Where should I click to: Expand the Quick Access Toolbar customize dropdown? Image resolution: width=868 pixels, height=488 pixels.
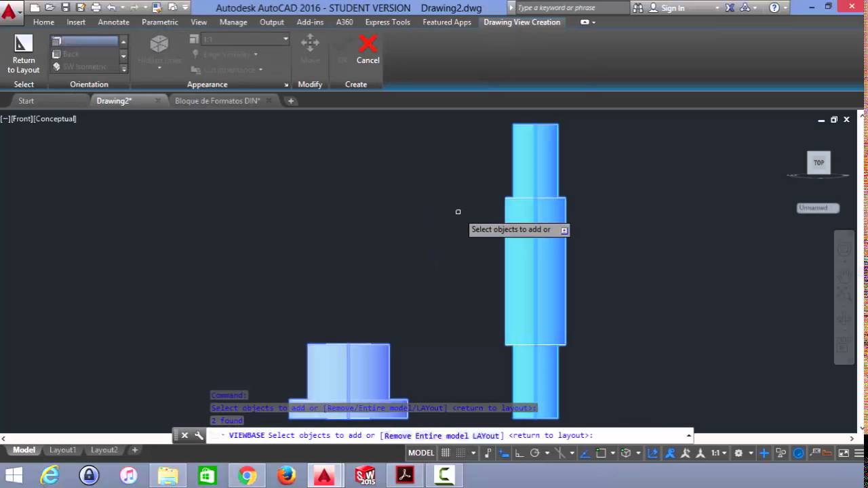(x=185, y=7)
